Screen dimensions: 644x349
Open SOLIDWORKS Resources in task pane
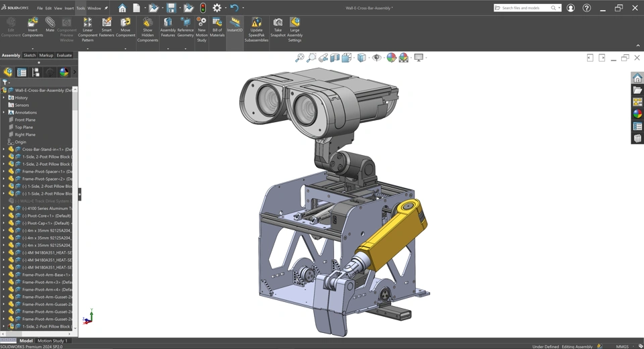click(637, 78)
